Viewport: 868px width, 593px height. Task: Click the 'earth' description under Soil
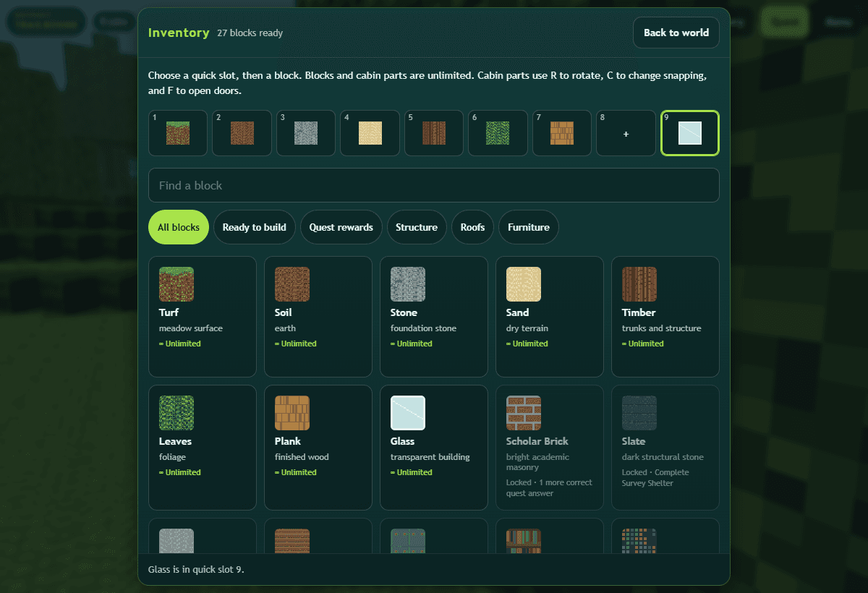click(285, 328)
